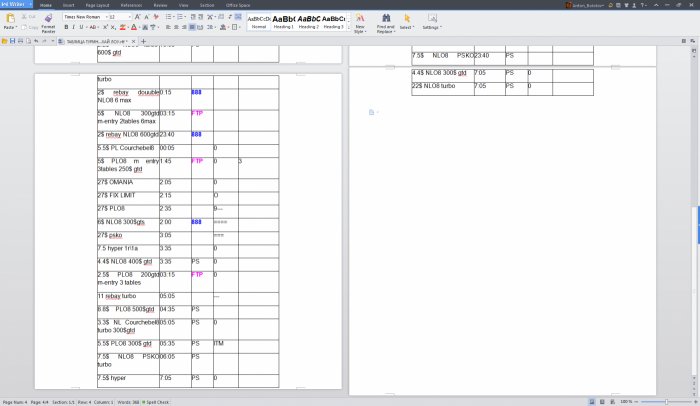Open the Review tab

click(160, 5)
